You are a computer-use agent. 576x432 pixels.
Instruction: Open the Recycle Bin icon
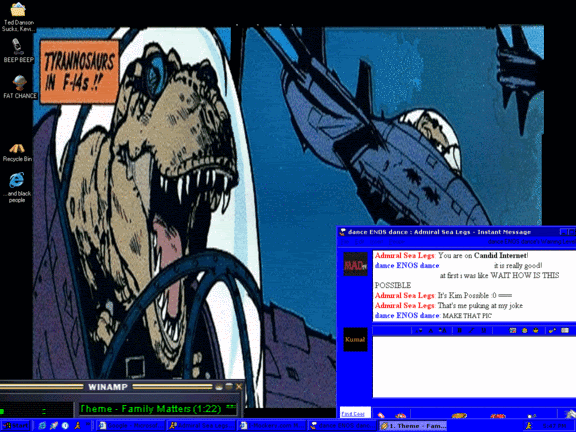point(17,148)
